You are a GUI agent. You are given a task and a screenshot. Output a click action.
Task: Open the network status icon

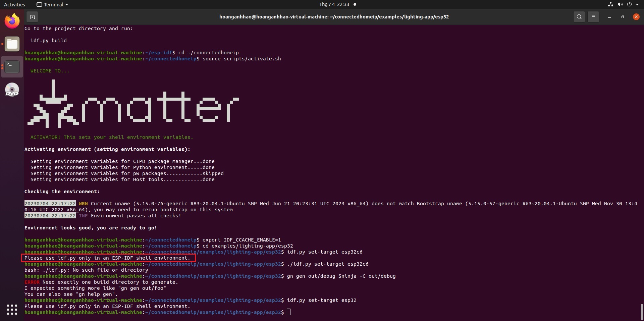(x=610, y=4)
